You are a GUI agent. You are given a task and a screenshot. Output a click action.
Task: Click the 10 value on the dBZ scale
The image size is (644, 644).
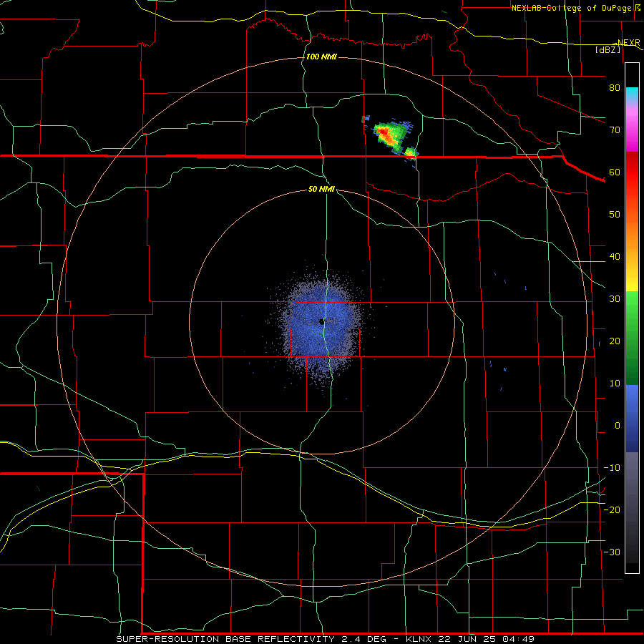coord(615,384)
